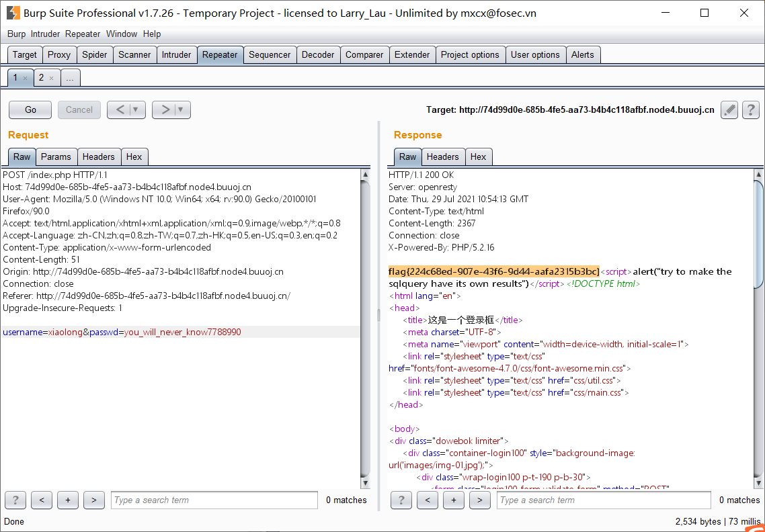Switch to the Target tab
765x532 pixels.
click(x=25, y=54)
